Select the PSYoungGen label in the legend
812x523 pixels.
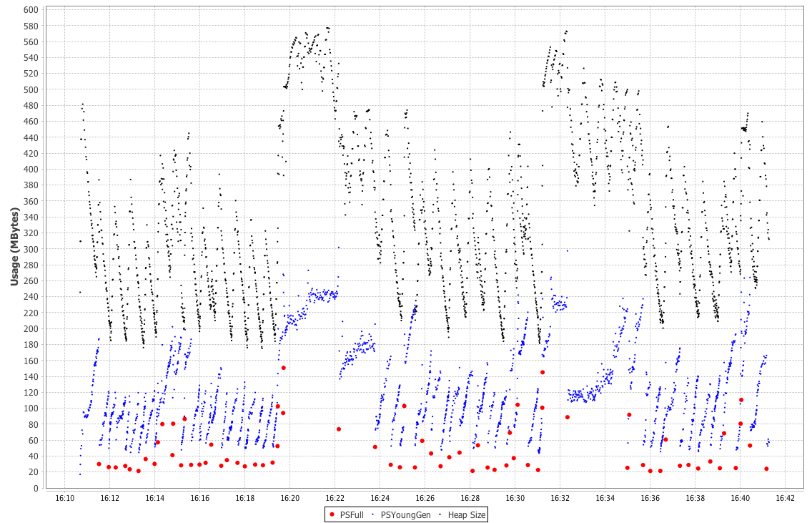[405, 514]
